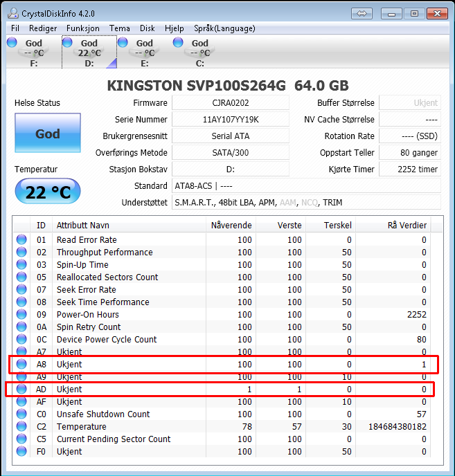Viewport: 455px width, 476px height.
Task: Click status orb of Seek Error Rate row
Action: 21,289
